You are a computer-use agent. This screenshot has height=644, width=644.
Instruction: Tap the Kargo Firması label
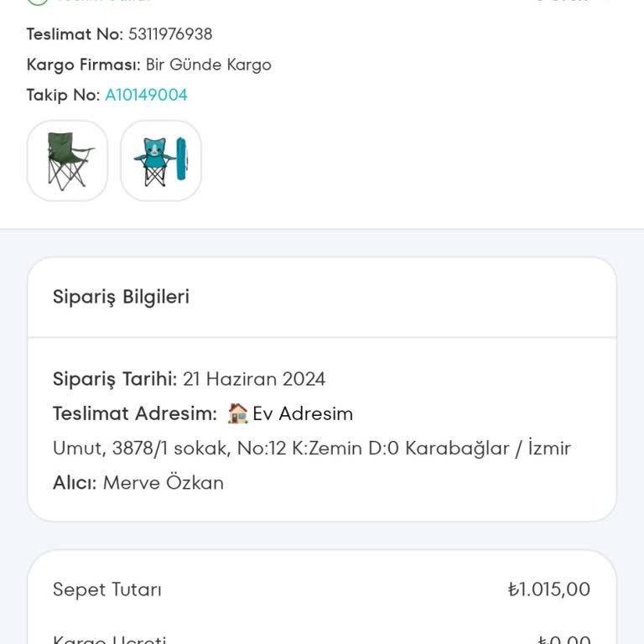[x=84, y=65]
